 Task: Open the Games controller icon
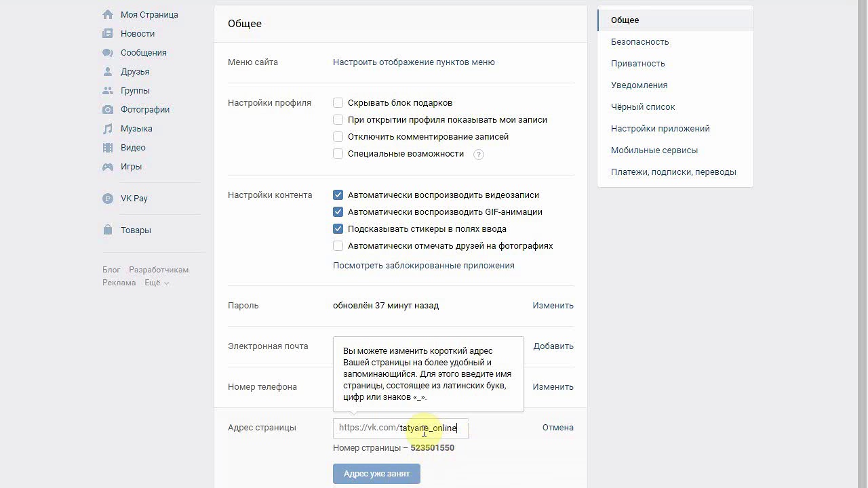click(x=108, y=166)
